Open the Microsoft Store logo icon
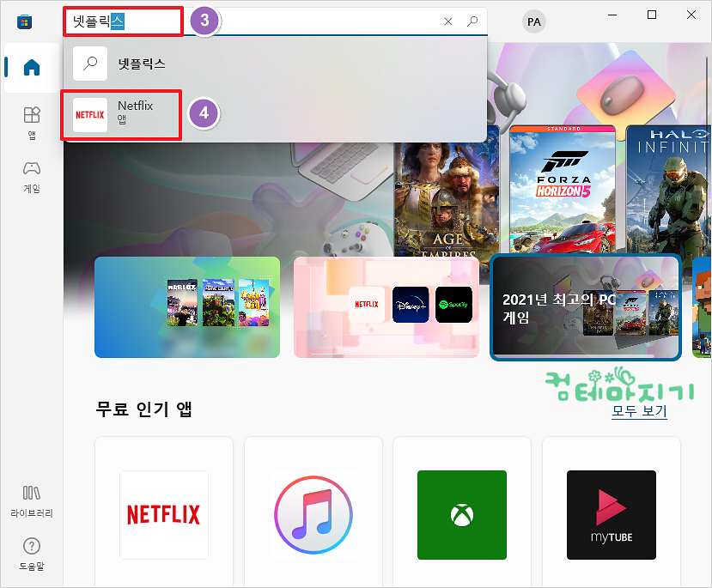The height and width of the screenshot is (588, 712). [x=25, y=21]
